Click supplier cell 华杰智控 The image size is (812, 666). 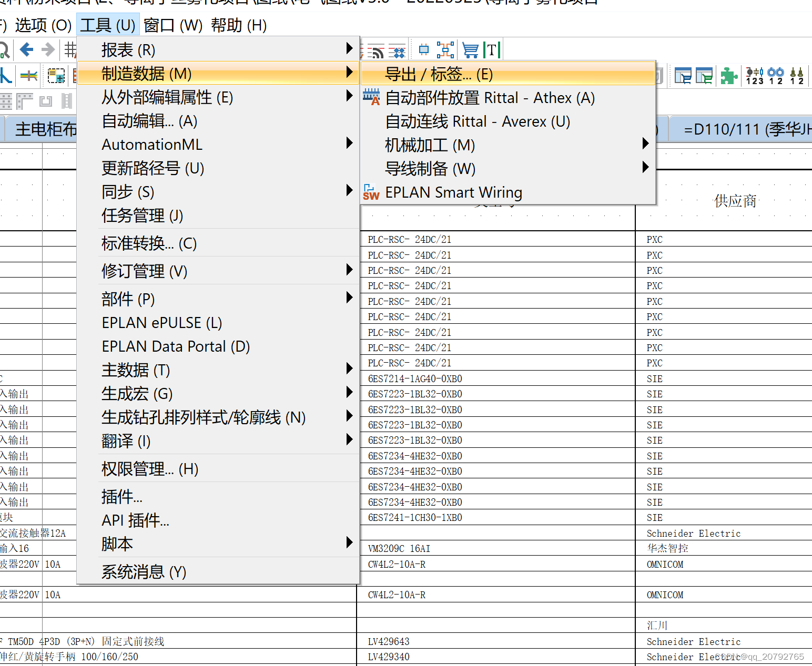click(667, 548)
